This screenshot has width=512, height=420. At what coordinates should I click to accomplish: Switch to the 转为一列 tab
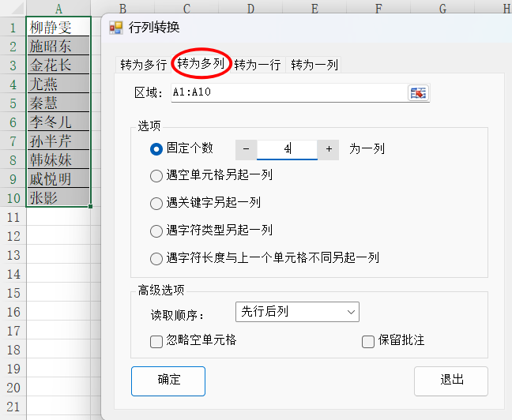tap(314, 65)
